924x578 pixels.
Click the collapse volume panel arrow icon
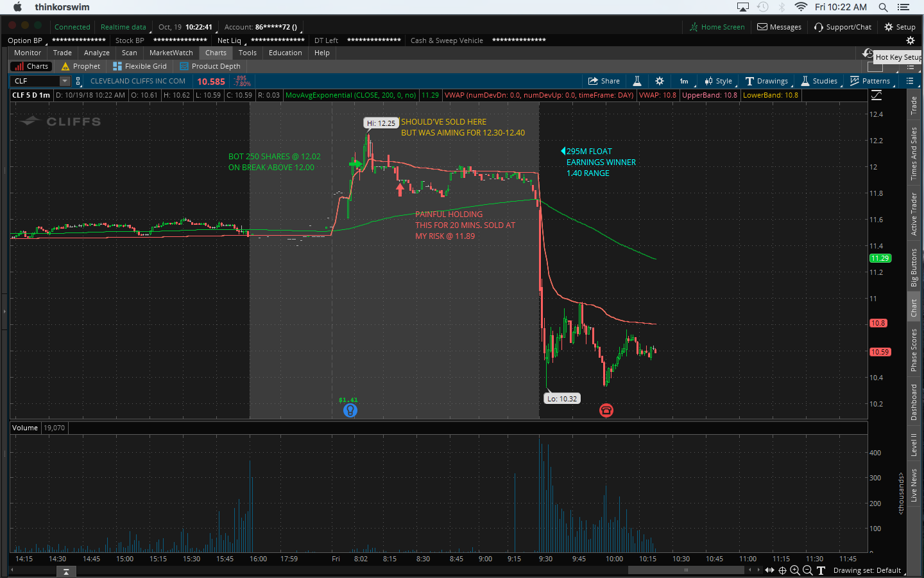65,572
